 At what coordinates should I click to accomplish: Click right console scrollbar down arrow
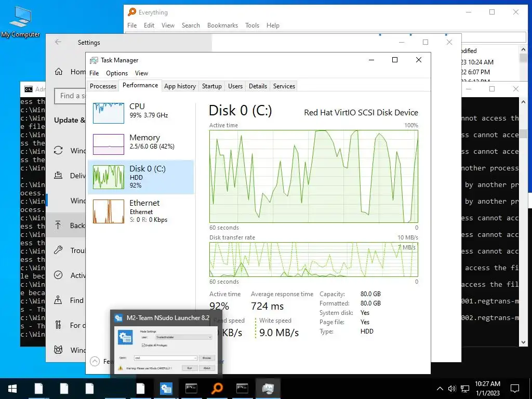coord(523,343)
